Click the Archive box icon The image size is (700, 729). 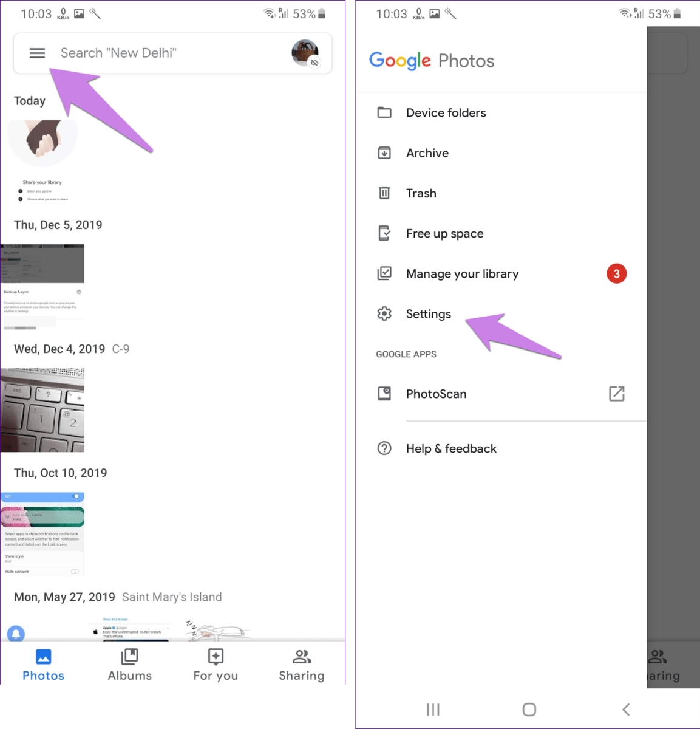pos(384,152)
